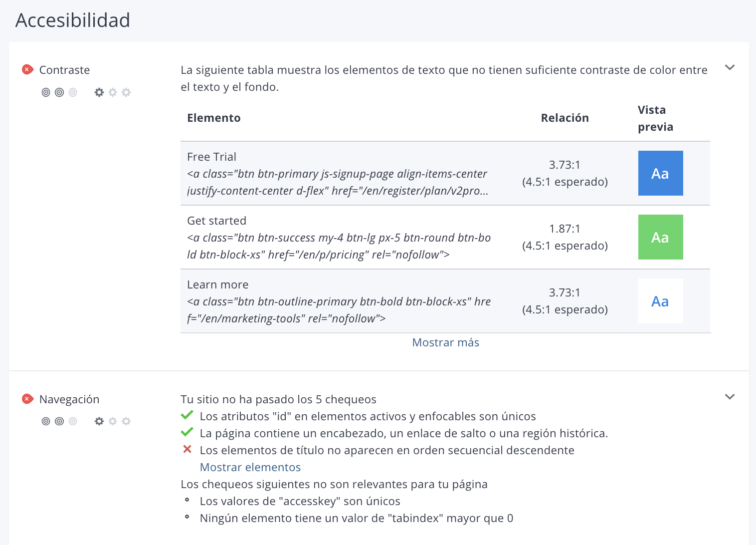Click the Free Trial element link

point(211,156)
